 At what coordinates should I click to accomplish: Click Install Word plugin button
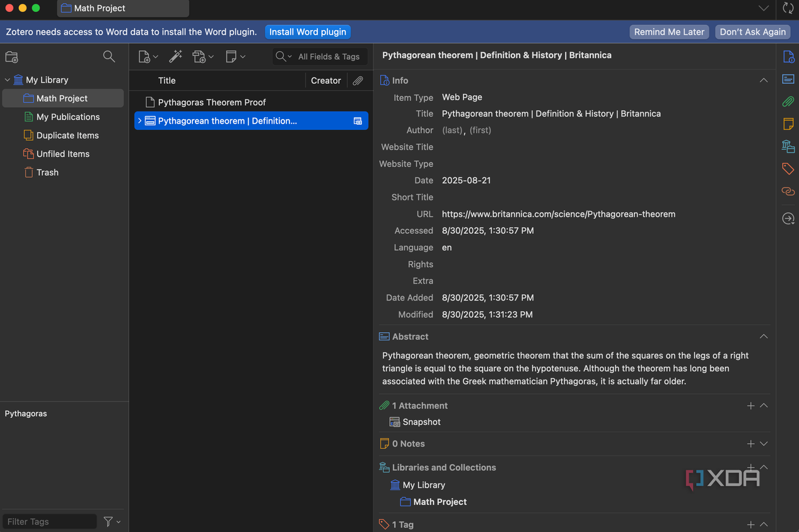click(308, 32)
